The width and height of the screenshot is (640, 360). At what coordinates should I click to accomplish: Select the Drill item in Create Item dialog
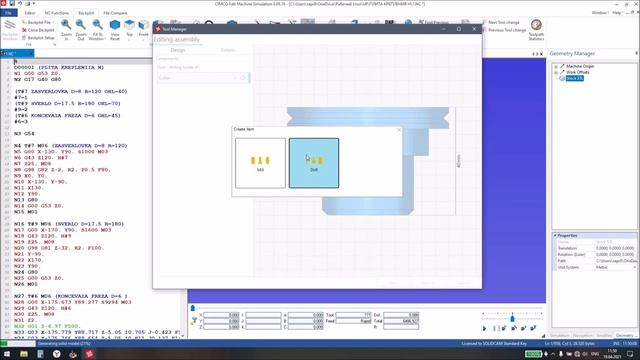[314, 163]
